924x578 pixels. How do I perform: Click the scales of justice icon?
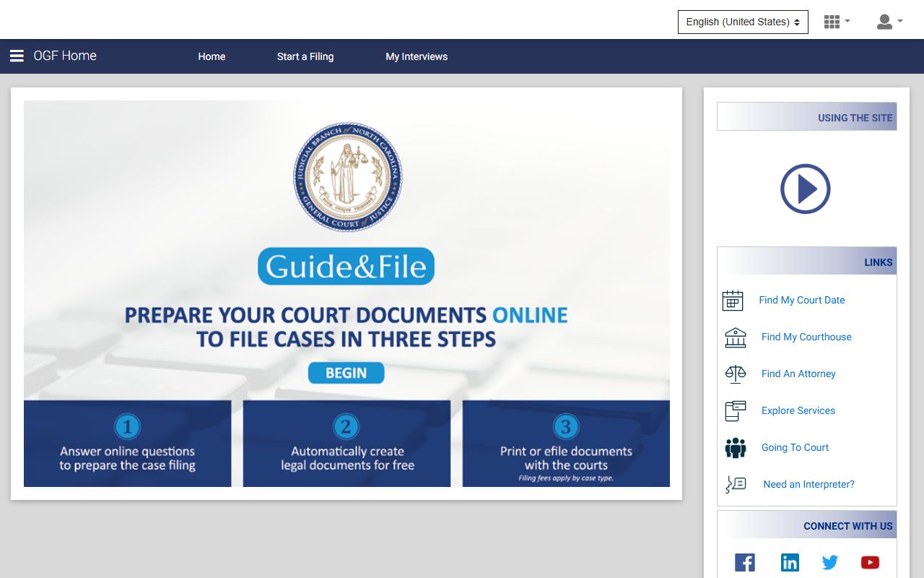[736, 374]
